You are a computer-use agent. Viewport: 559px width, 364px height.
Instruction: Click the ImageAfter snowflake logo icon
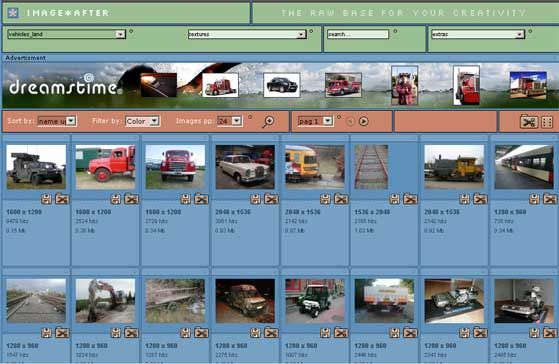coord(13,13)
